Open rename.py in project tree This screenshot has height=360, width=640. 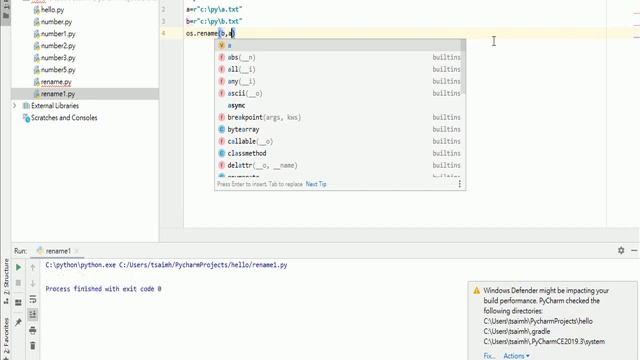pos(56,82)
